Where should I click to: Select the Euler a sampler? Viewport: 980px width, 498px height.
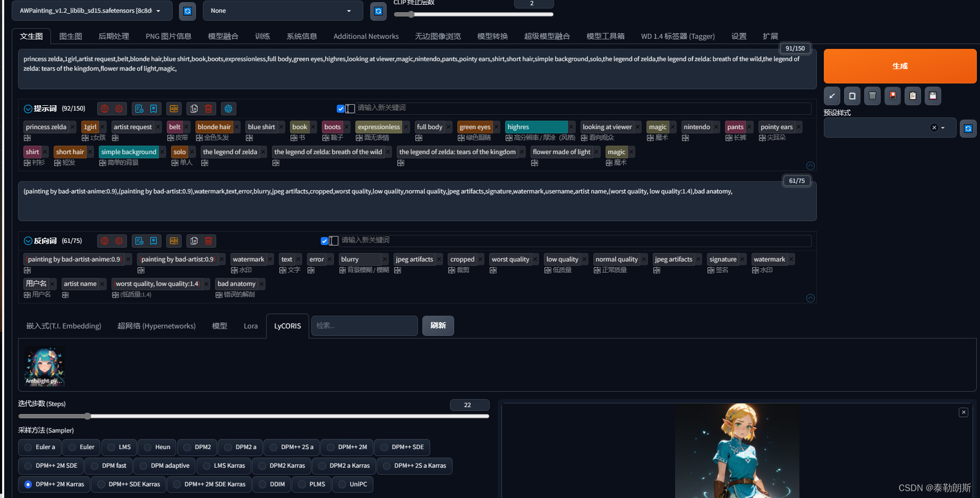coord(40,448)
